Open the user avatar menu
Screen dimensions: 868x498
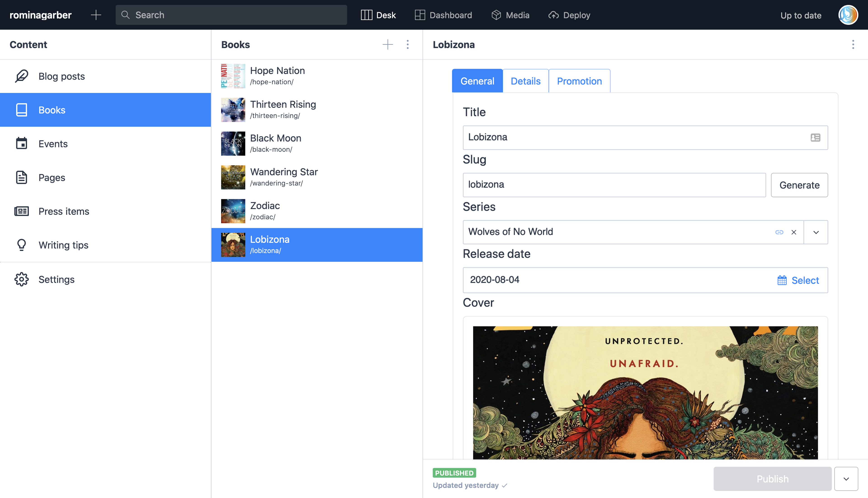[x=848, y=15]
